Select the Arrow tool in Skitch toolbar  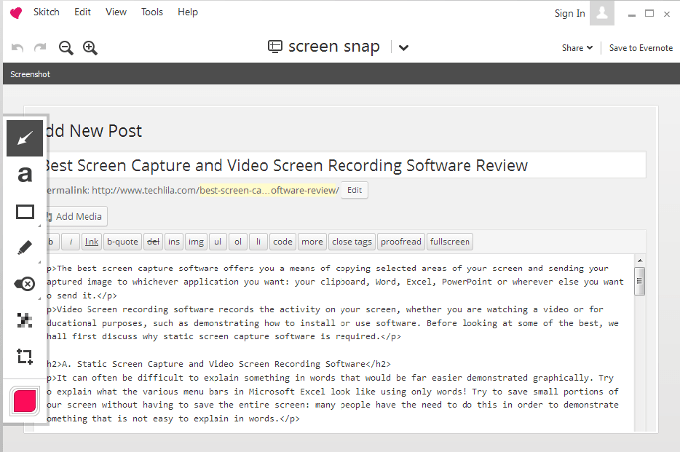pyautogui.click(x=25, y=138)
